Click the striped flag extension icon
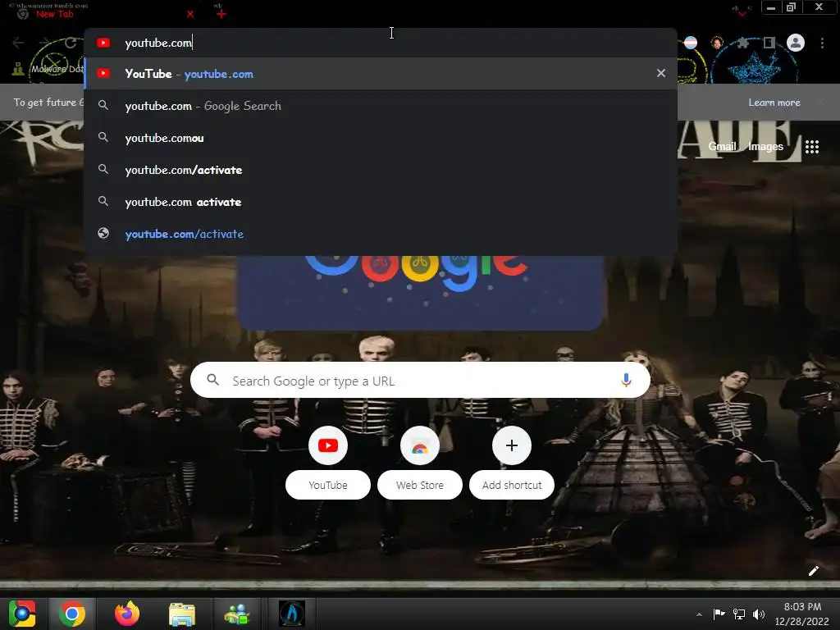Viewport: 840px width, 630px height. (x=691, y=43)
